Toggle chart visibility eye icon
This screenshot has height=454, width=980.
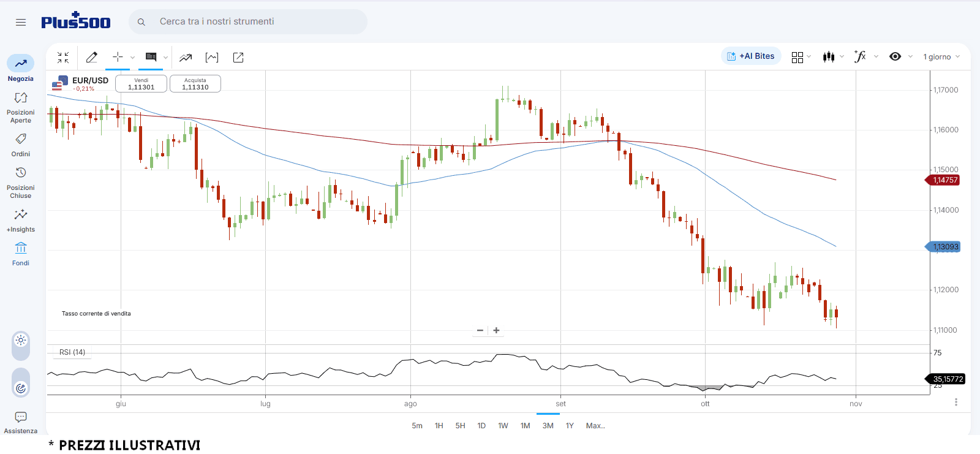pyautogui.click(x=895, y=56)
